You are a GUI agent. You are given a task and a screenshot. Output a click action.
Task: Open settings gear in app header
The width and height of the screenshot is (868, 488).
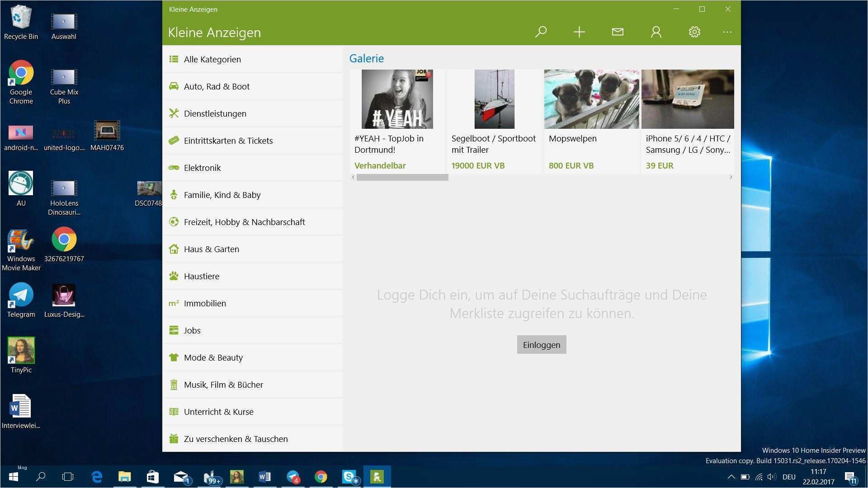click(694, 32)
